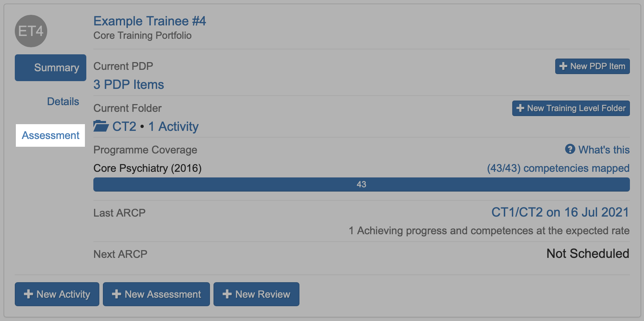View the 1 Activity link
644x321 pixels.
[x=173, y=126]
